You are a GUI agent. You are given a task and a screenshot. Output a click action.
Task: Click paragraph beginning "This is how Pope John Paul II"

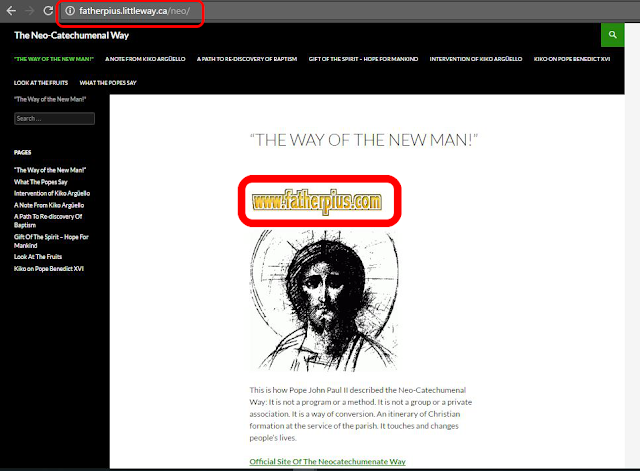360,414
